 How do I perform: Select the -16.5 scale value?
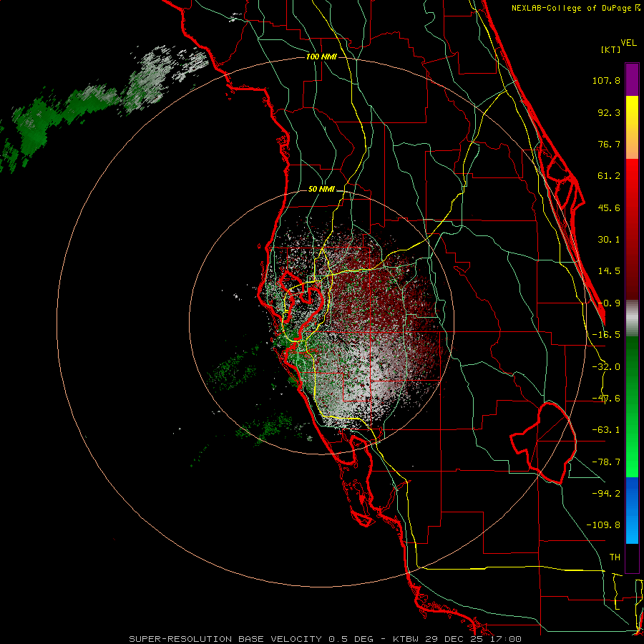click(x=606, y=335)
